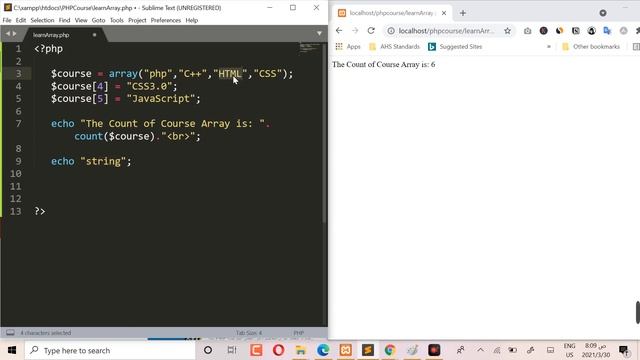Go forward in the browser
The width and height of the screenshot is (640, 360).
pos(355,31)
